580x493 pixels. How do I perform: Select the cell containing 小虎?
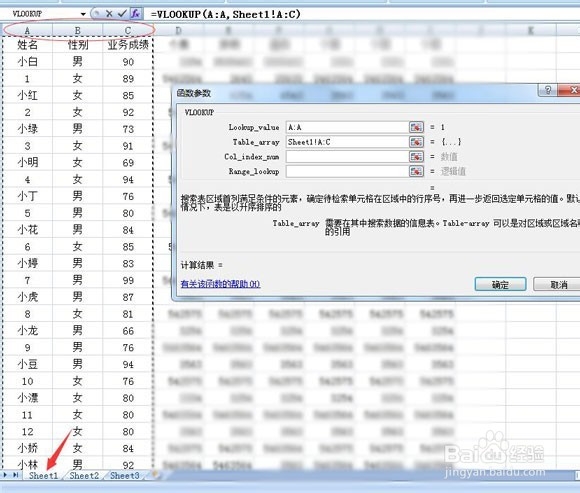(27, 297)
